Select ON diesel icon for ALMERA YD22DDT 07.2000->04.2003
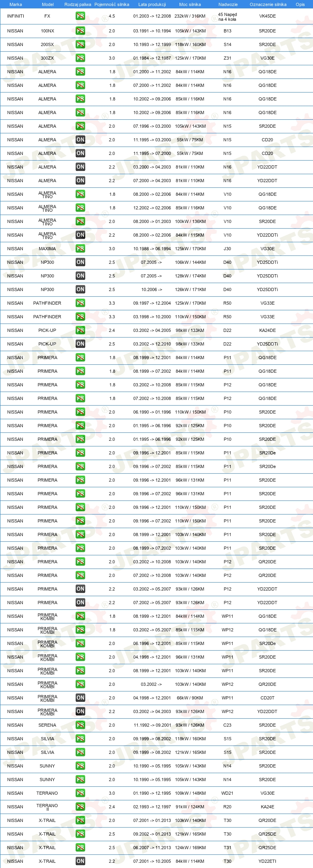This screenshot has height=868, width=313. 80,181
